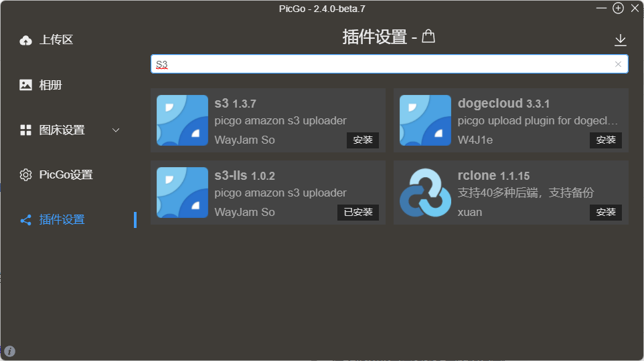Expand the 图床设置 chevron arrow

click(116, 130)
